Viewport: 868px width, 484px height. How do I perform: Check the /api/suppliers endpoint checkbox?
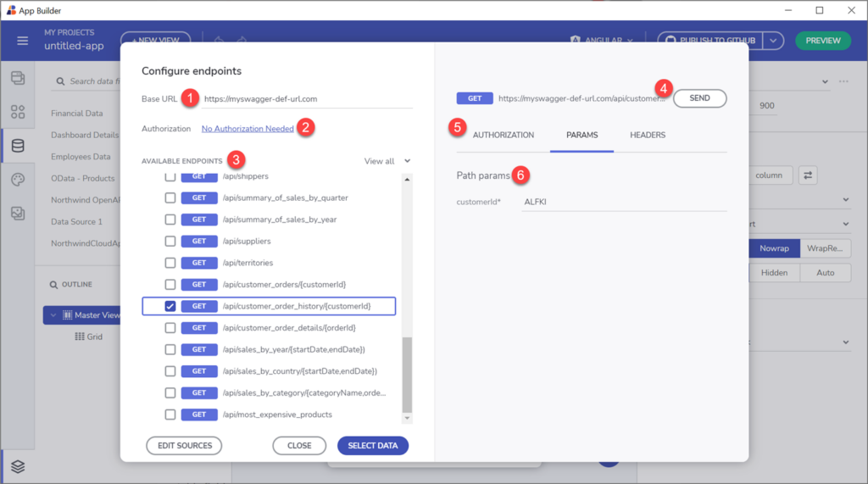pos(170,241)
